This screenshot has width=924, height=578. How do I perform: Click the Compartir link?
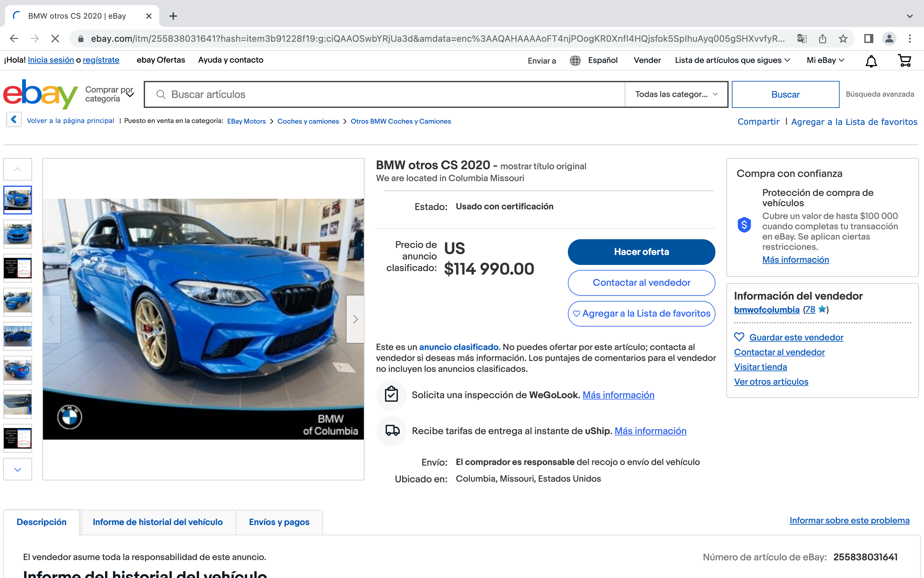(x=758, y=122)
